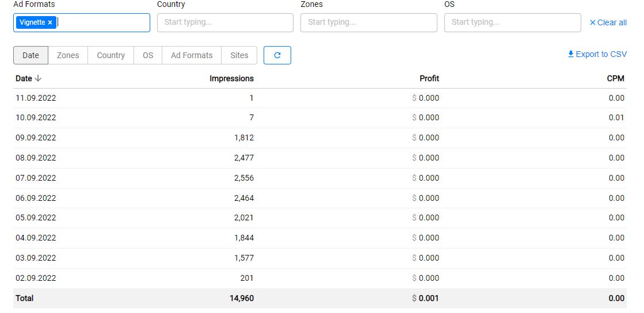This screenshot has width=644, height=313.
Task: Focus the Country filter input
Action: pyautogui.click(x=224, y=22)
